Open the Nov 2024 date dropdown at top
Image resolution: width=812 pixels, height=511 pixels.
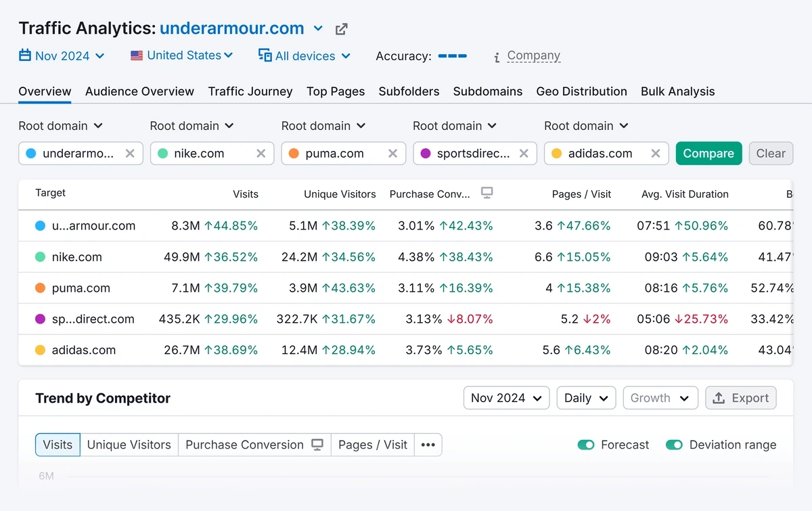tap(62, 55)
